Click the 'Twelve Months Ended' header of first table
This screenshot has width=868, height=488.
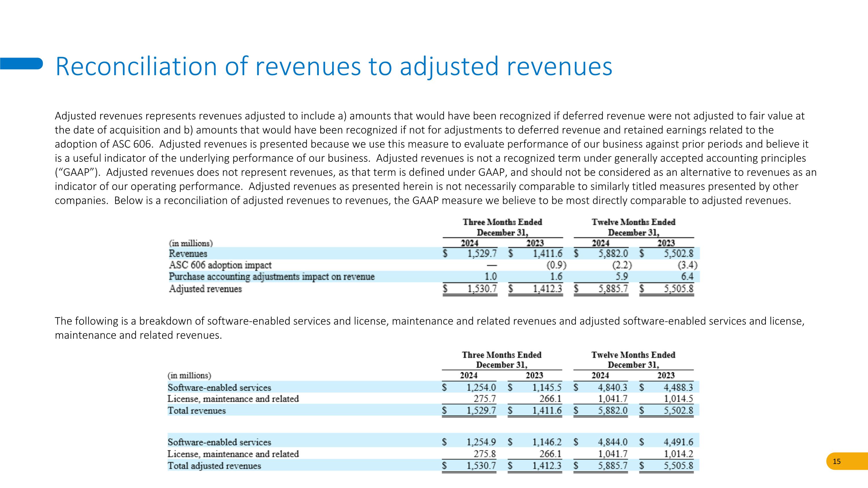pyautogui.click(x=633, y=222)
